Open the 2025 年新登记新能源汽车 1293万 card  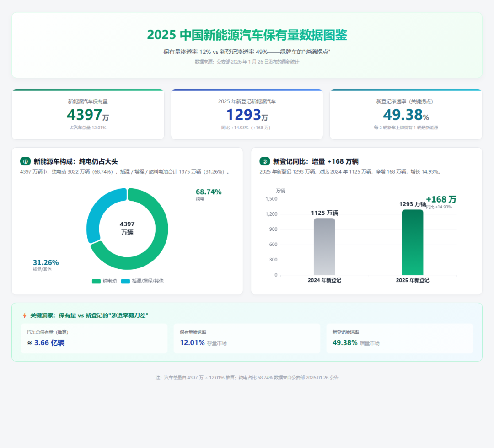tap(247, 114)
